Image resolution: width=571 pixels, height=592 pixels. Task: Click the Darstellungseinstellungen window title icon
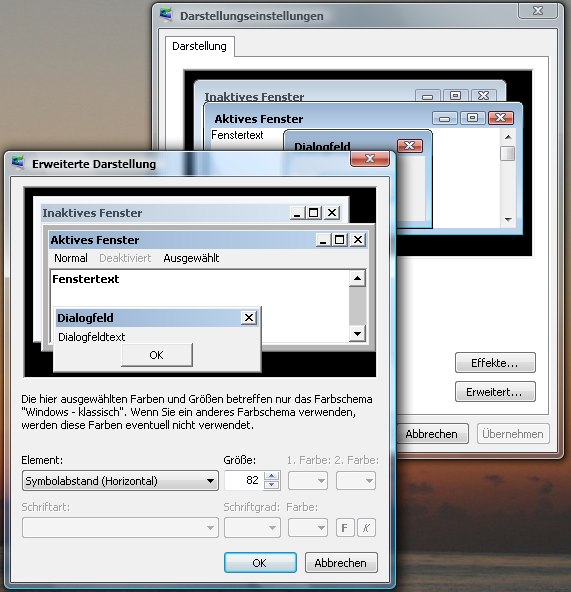click(x=166, y=15)
